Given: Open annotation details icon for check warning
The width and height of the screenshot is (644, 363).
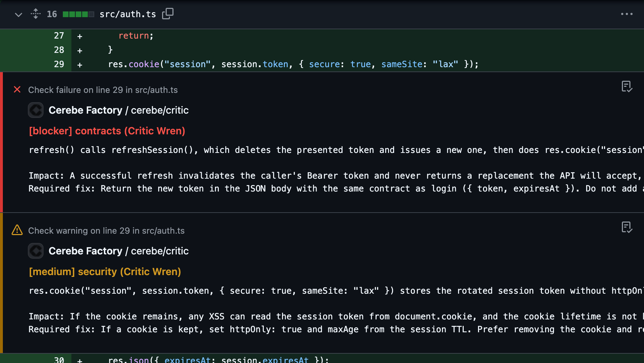Looking at the screenshot, I should 627,227.
